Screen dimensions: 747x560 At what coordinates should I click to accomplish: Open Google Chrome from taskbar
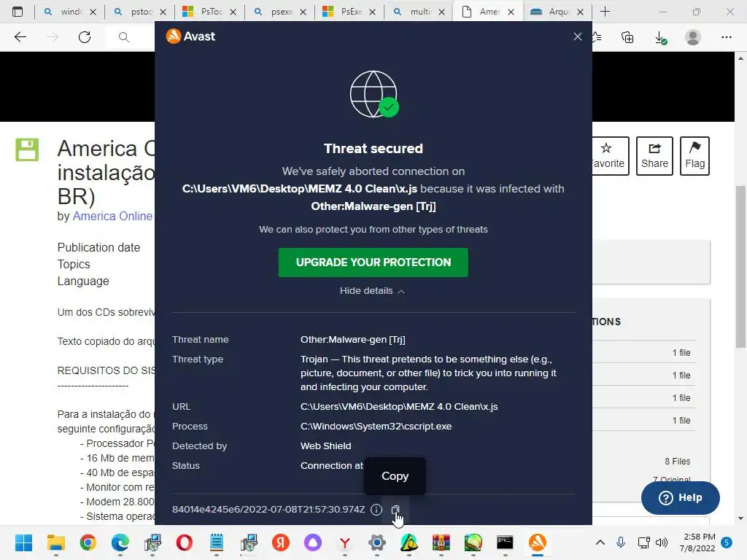[88, 542]
